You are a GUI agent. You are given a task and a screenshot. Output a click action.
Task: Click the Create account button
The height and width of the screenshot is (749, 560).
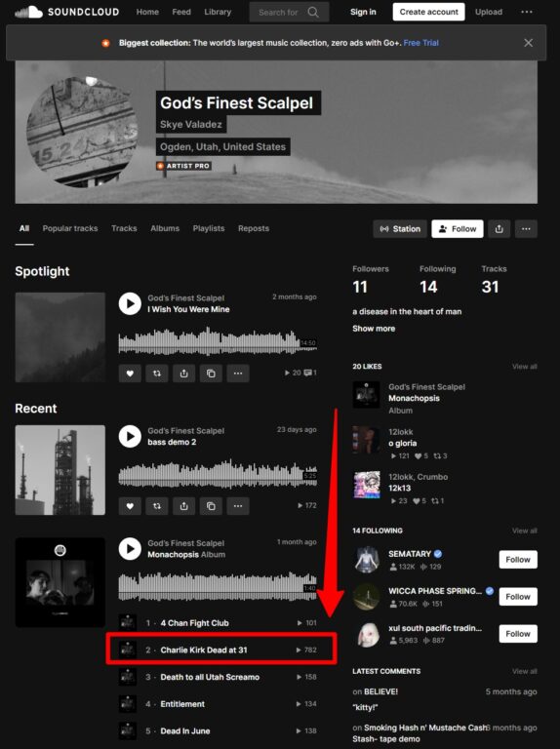click(428, 12)
